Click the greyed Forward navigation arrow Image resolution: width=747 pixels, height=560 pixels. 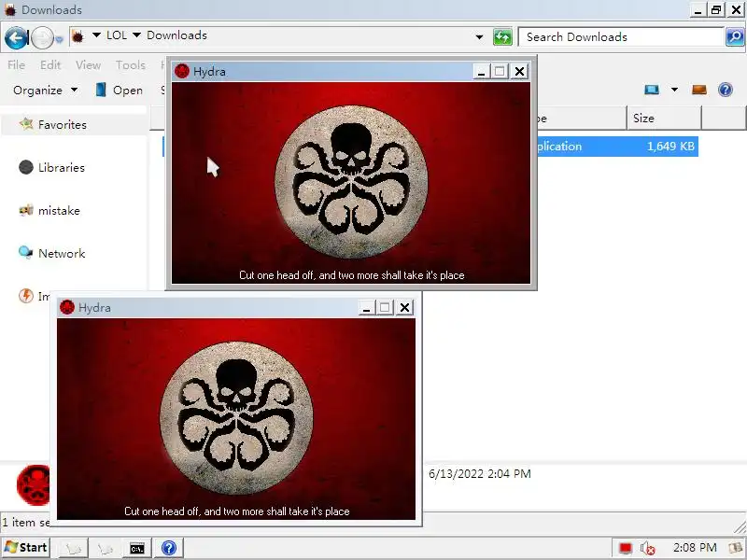pos(42,37)
